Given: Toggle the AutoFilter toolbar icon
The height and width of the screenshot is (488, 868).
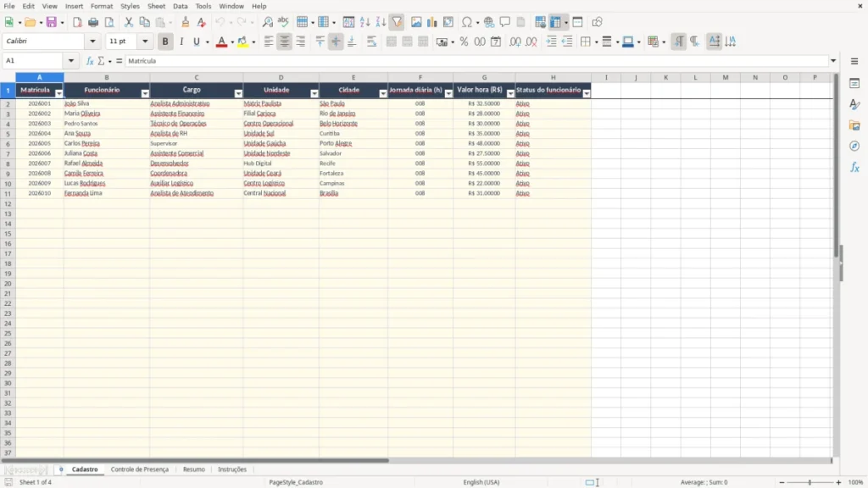Looking at the screenshot, I should click(397, 22).
